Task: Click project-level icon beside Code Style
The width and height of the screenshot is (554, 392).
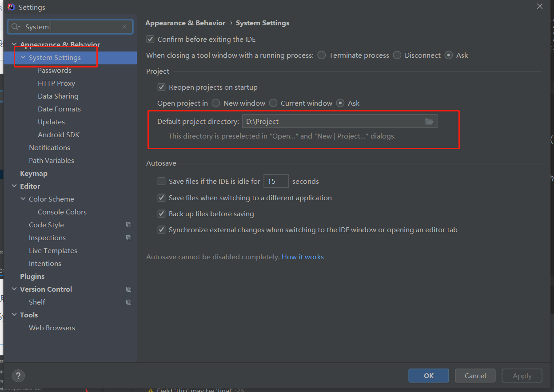Action: (x=128, y=225)
